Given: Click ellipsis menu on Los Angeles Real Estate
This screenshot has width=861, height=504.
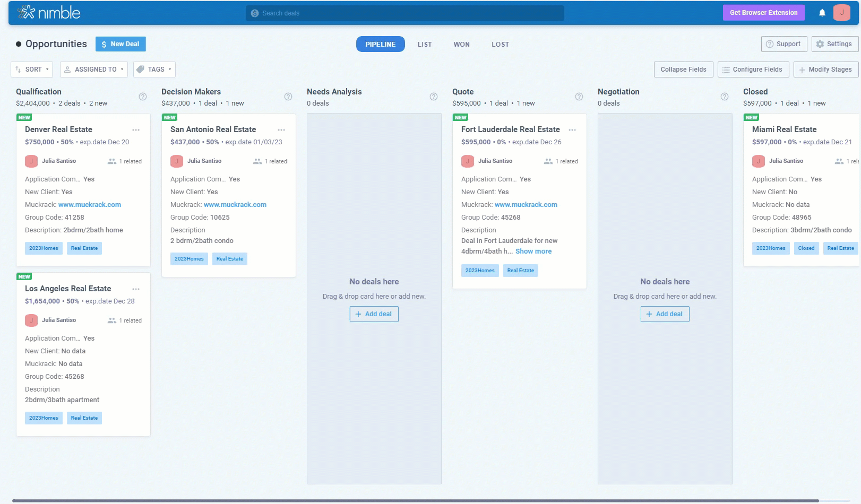Looking at the screenshot, I should tap(136, 289).
